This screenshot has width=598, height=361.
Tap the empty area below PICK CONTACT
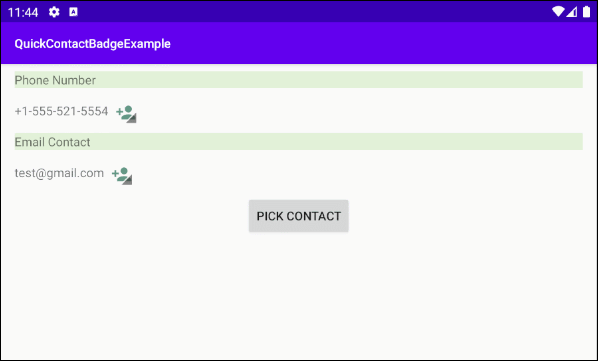pyautogui.click(x=299, y=295)
